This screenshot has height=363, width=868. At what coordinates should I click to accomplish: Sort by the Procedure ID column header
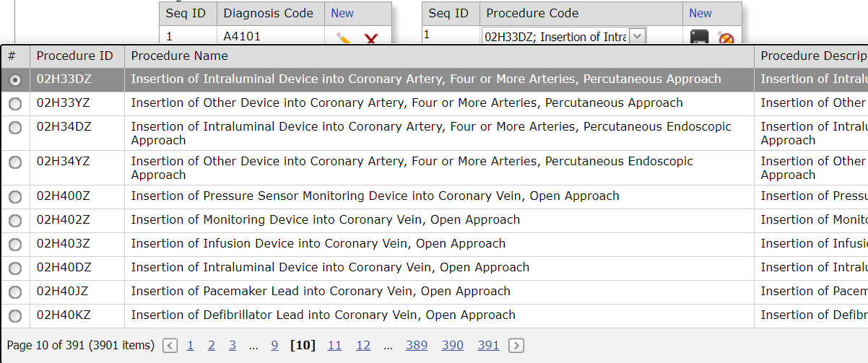75,56
